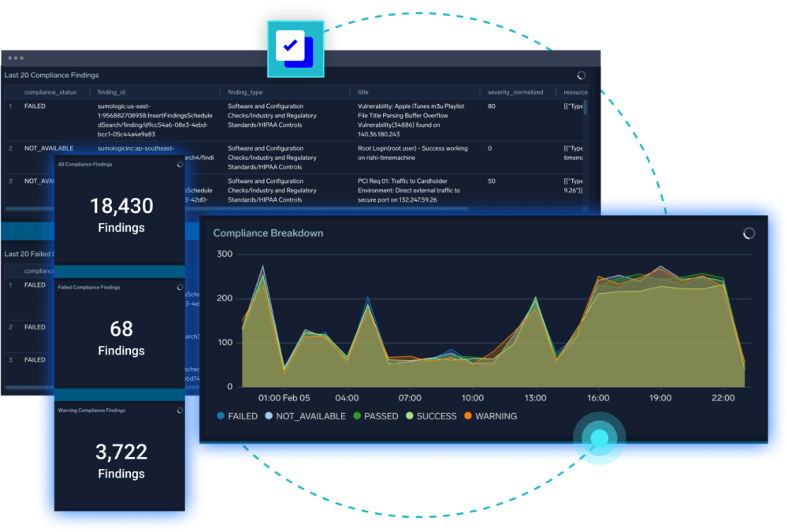Click the 01:00 Feb 05 axis label
Image resolution: width=788 pixels, height=532 pixels.
(284, 398)
